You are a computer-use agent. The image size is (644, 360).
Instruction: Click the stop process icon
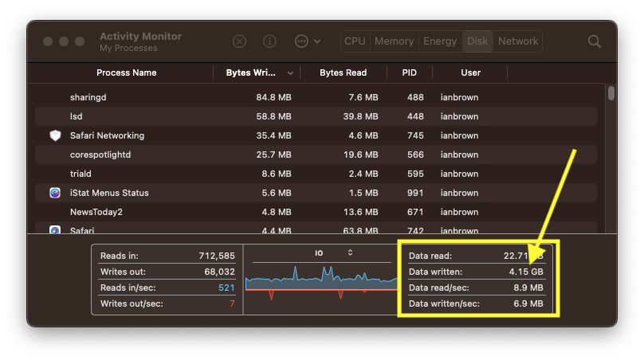(x=239, y=41)
